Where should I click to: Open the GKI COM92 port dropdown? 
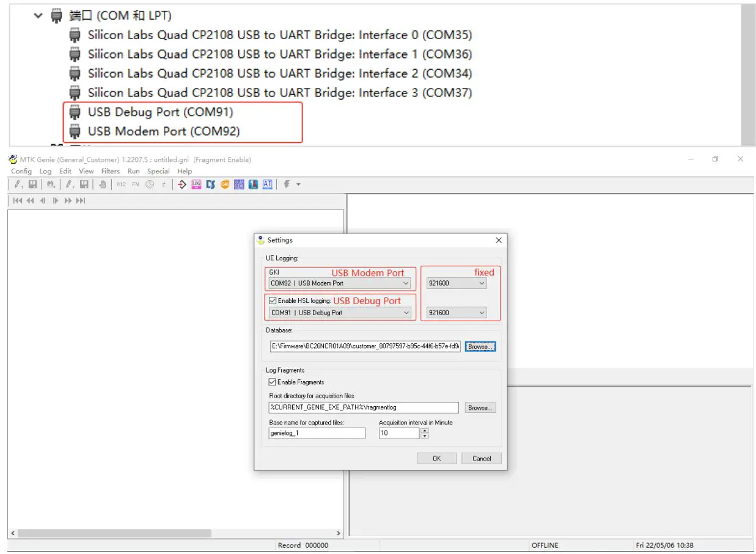(x=406, y=283)
